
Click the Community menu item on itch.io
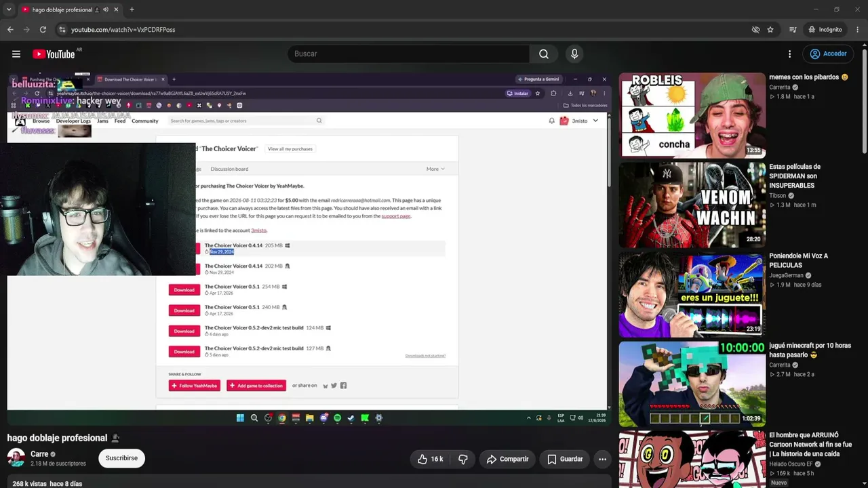[145, 121]
